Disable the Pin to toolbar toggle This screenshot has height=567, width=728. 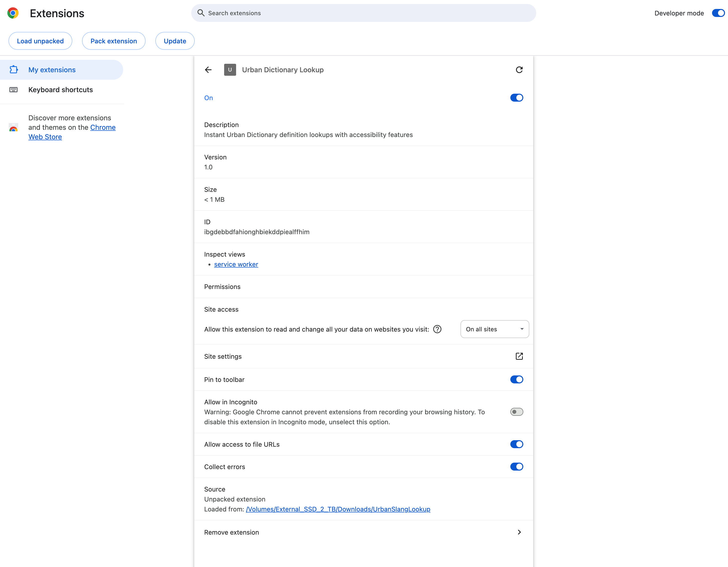pos(516,379)
